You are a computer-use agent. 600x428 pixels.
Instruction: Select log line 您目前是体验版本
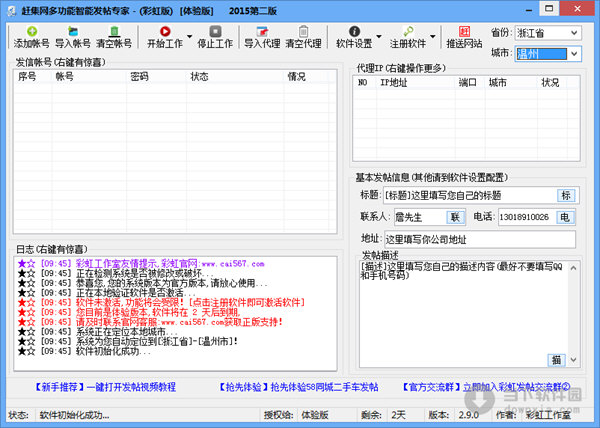(x=129, y=312)
